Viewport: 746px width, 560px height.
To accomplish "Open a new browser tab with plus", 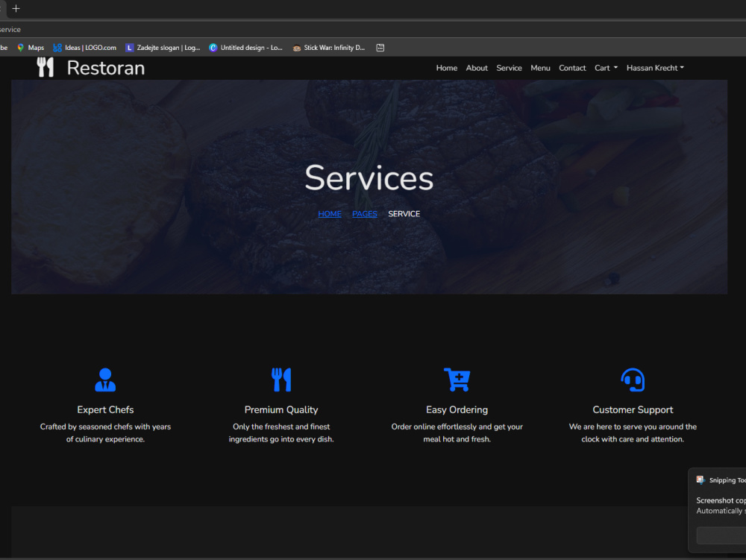I will 16,8.
